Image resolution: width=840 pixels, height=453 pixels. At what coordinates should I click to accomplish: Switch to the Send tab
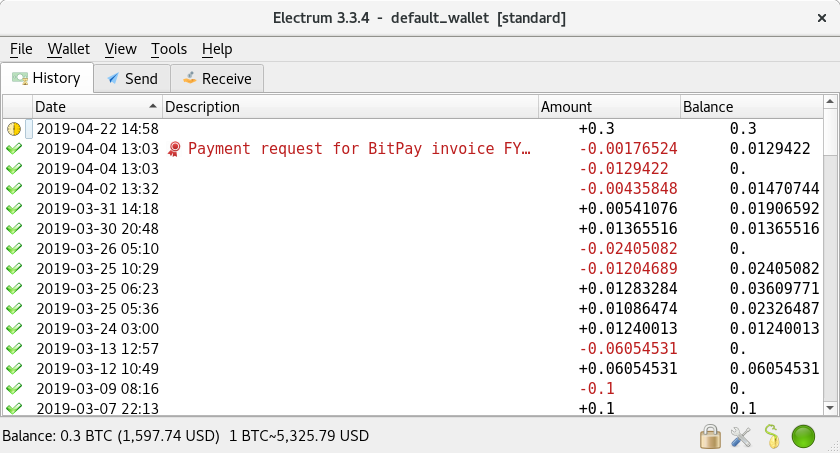pyautogui.click(x=131, y=78)
